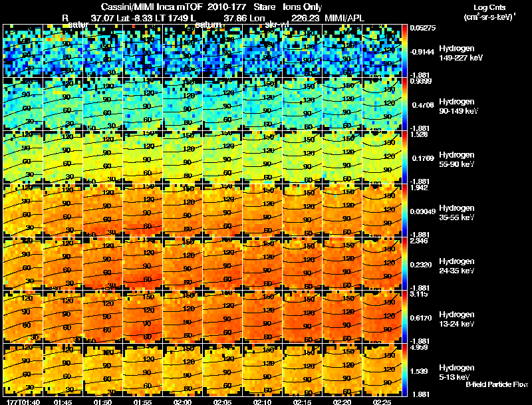The image size is (532, 405).
Task: Click the colorbar mid value '0.1769'
Action: (423, 158)
